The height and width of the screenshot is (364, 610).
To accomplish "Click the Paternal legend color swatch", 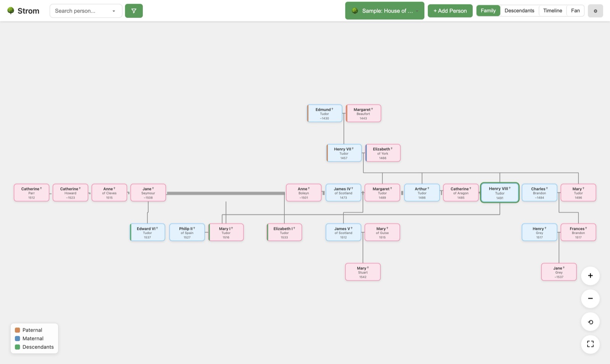I will point(17,330).
